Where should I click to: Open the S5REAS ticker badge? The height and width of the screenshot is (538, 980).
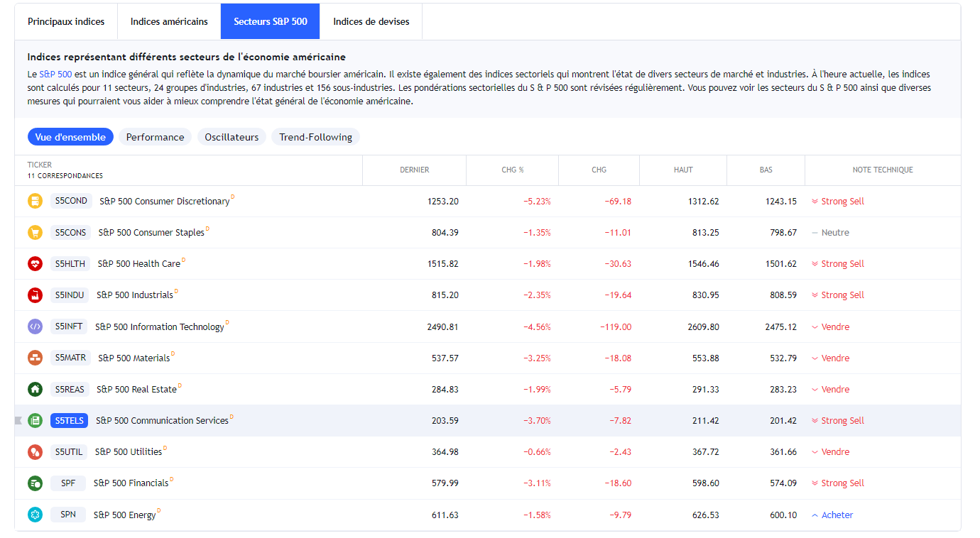pyautogui.click(x=70, y=389)
